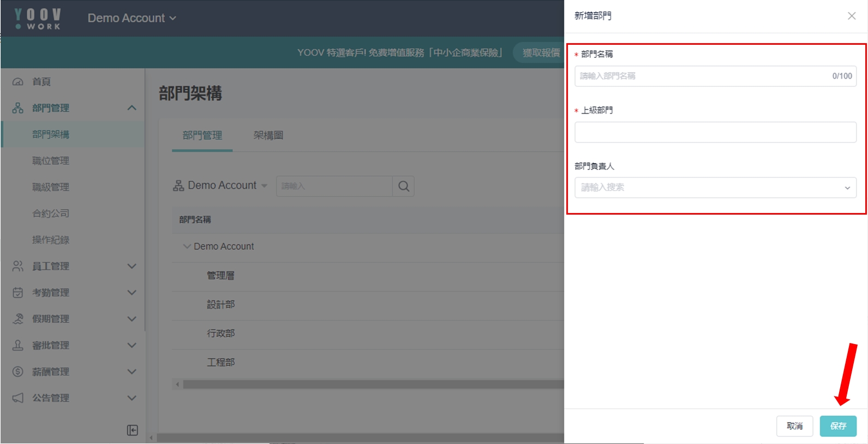Click the 取消 button

794,426
